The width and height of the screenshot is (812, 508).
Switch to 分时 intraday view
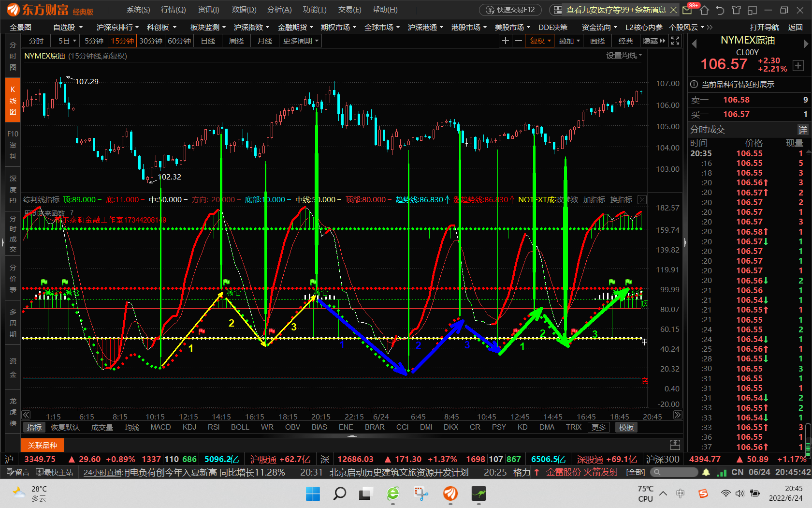click(36, 41)
